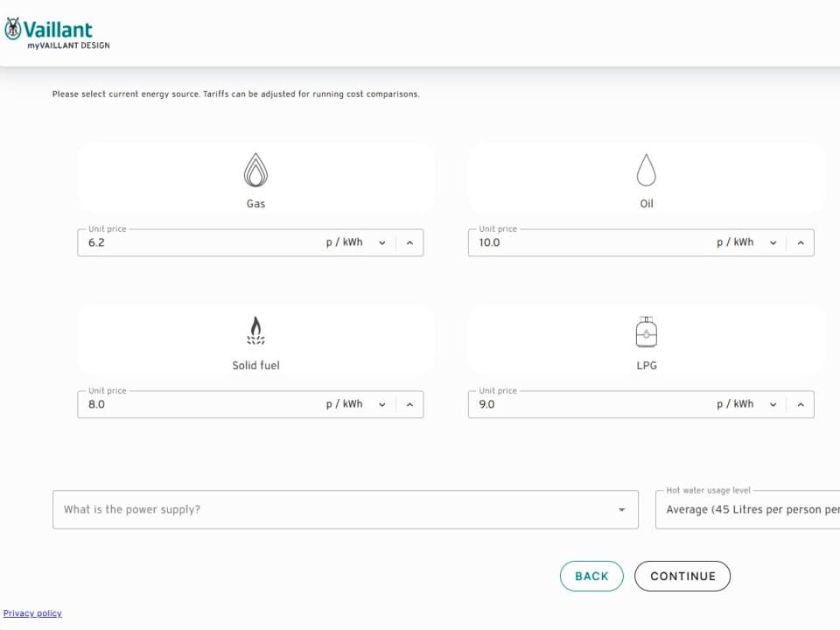Select the Oil droplet icon
The width and height of the screenshot is (840, 630).
tap(646, 170)
